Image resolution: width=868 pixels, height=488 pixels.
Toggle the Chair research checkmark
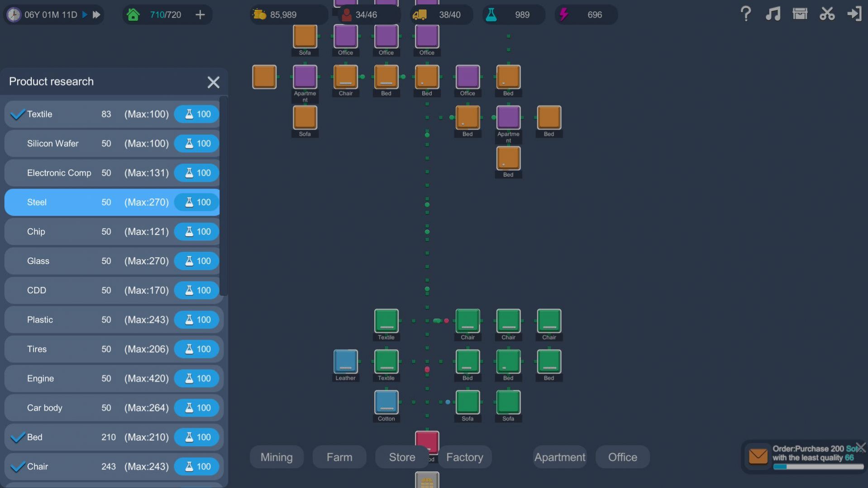18,467
